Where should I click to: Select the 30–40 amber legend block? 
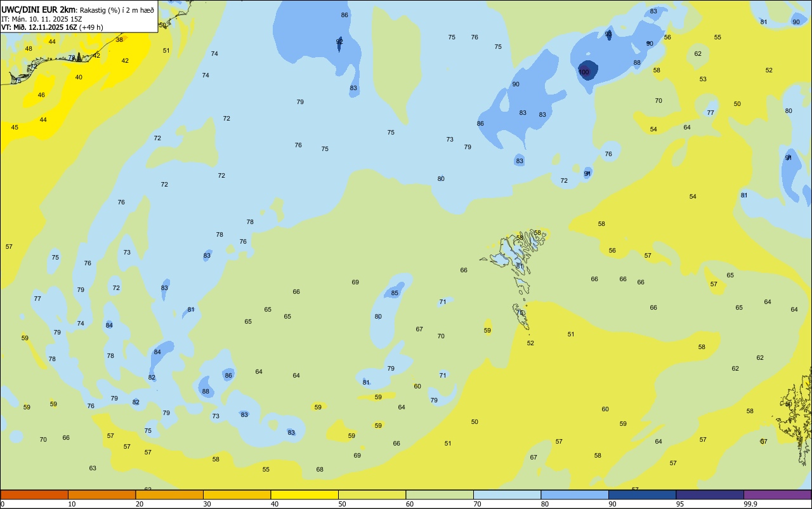pos(237,494)
